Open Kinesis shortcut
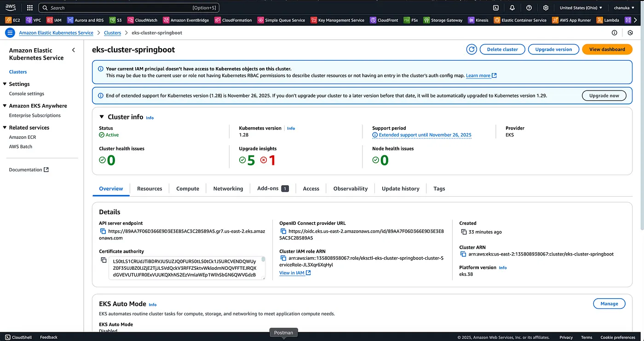 coord(478,20)
